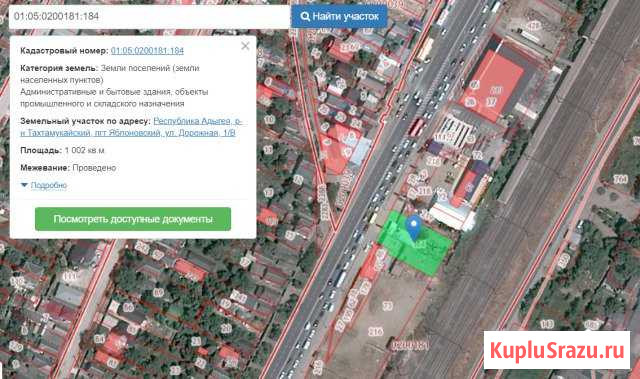Click the Подробно triangle arrow
The width and height of the screenshot is (640, 379).
(x=24, y=185)
